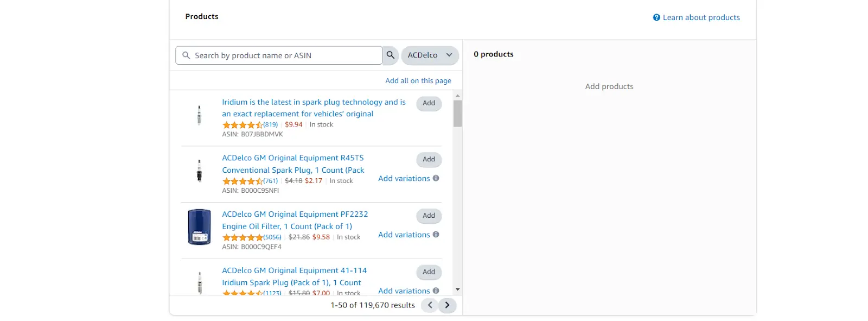Click info icon beside 41-114 Add variations

coord(436,291)
